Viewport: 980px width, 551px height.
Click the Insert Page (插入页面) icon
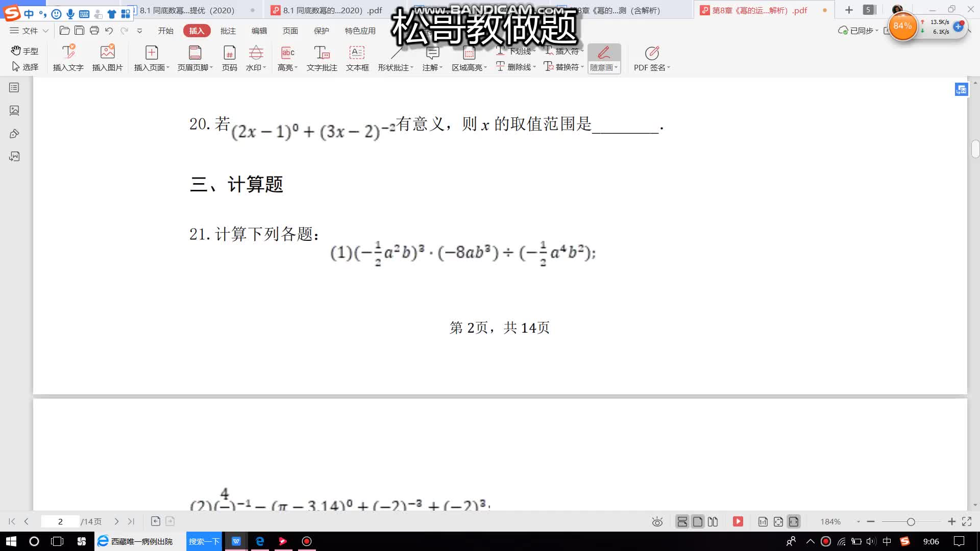[152, 53]
